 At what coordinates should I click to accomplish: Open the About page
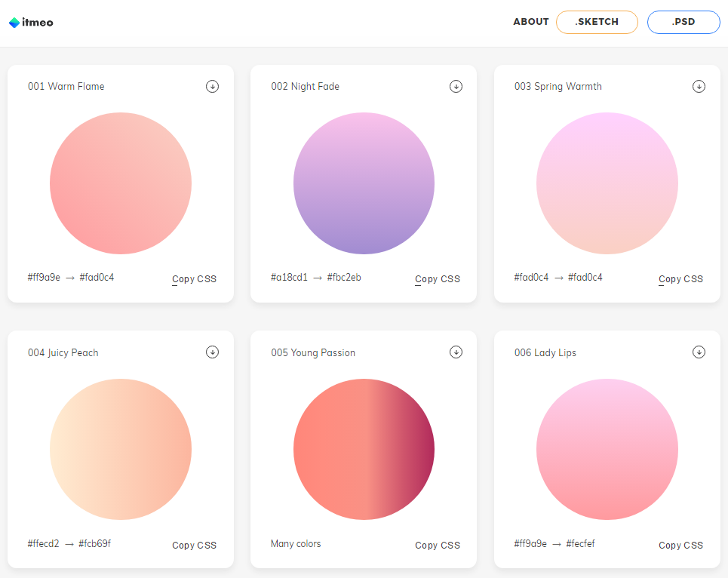530,22
